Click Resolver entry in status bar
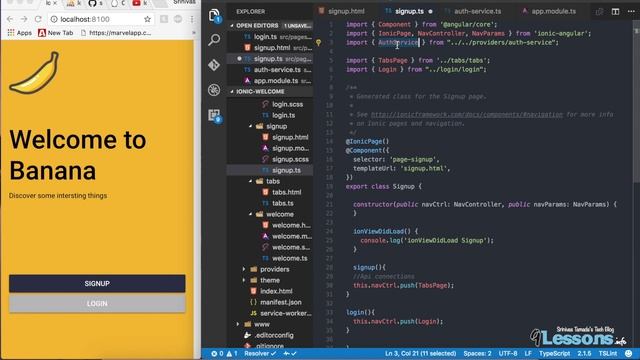Image resolution: width=640 pixels, height=360 pixels. tap(259, 353)
